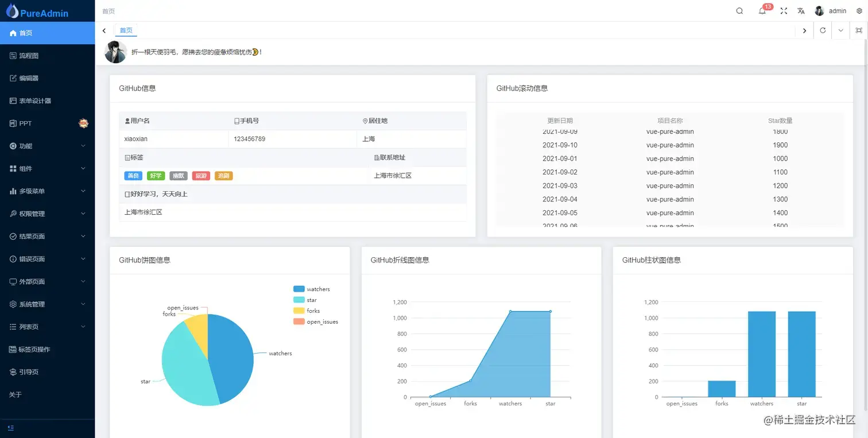Open the 关于 sidebar item
The height and width of the screenshot is (438, 868).
point(47,394)
